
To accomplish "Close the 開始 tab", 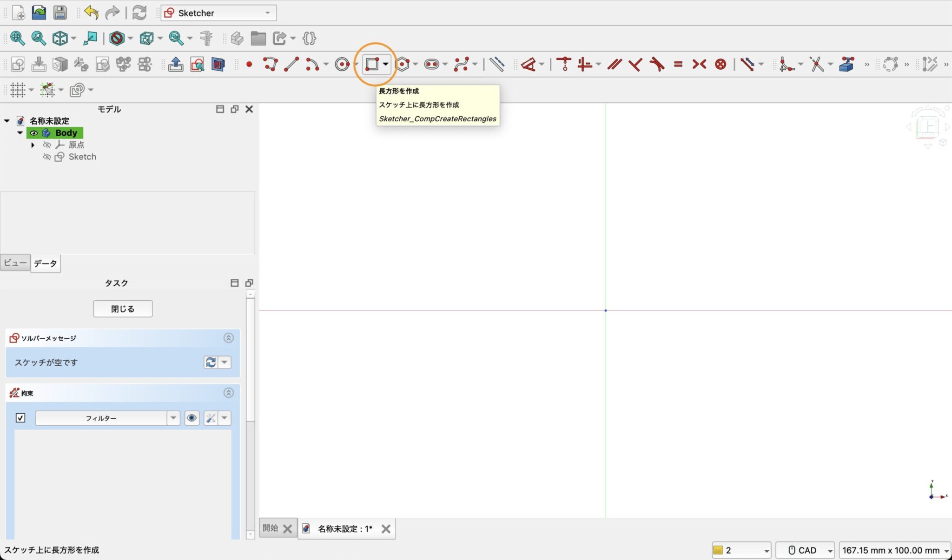I will click(287, 529).
